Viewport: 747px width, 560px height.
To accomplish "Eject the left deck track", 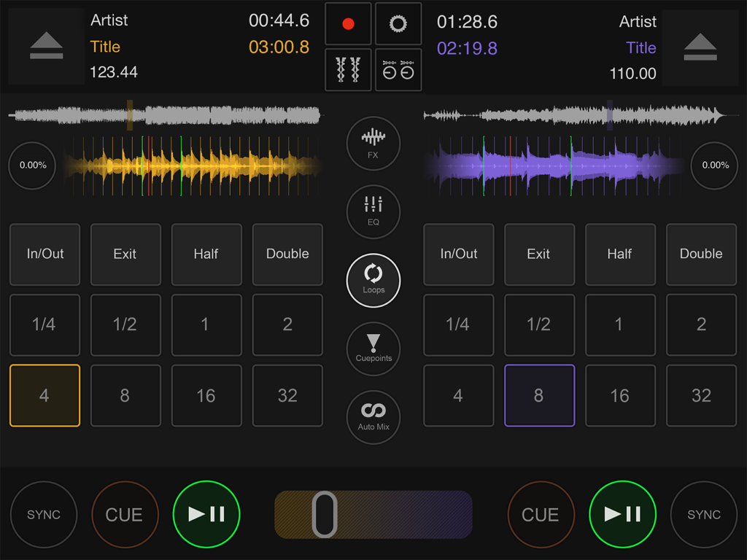I will (x=45, y=45).
